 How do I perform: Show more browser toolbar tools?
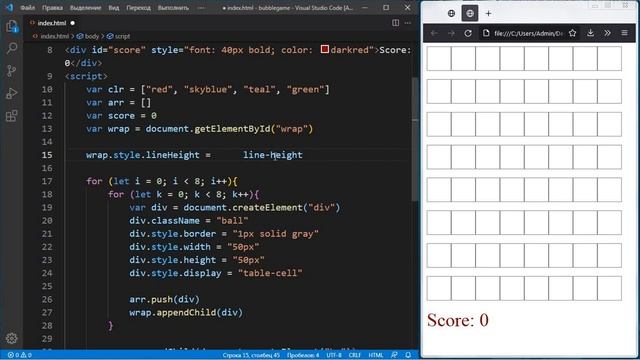click(x=607, y=33)
